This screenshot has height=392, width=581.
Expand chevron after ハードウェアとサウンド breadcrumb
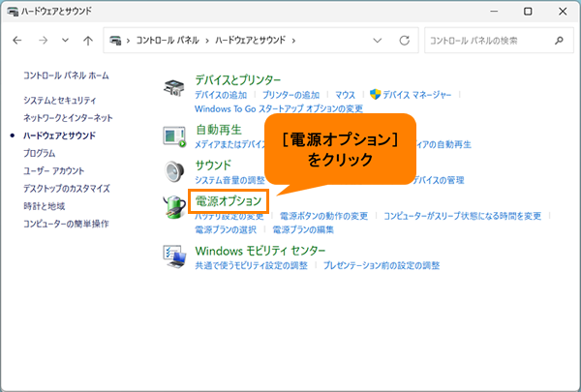(293, 41)
